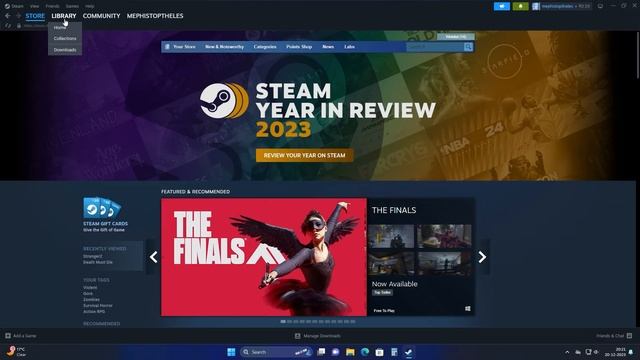Open Manage Downloads text link
The width and height of the screenshot is (640, 360).
coord(322,336)
